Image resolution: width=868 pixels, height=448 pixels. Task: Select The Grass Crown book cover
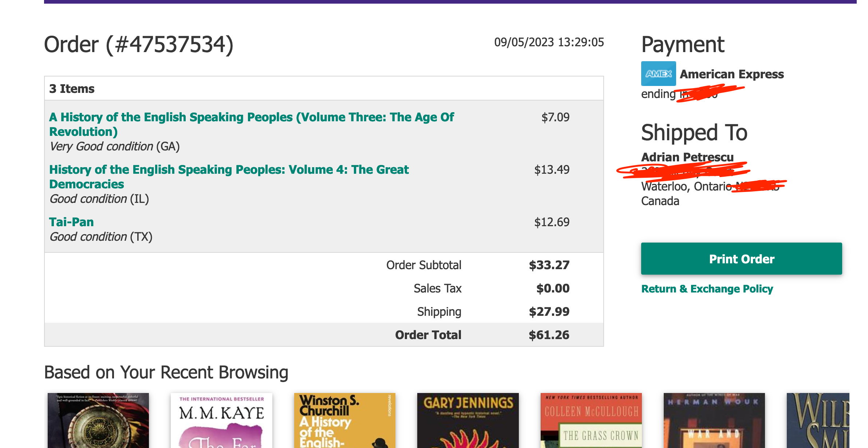591,420
